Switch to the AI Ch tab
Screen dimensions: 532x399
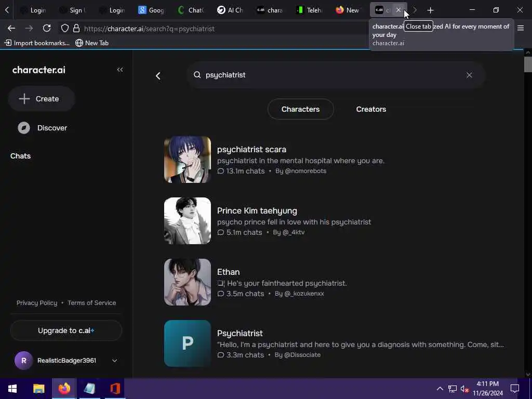pos(230,10)
